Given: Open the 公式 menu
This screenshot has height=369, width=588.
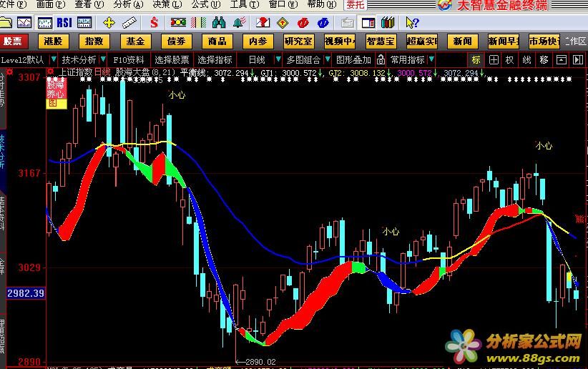Looking at the screenshot, I should point(199,4).
